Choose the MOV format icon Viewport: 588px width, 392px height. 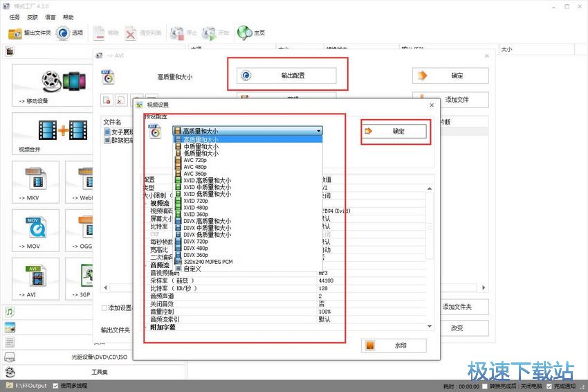tap(35, 226)
